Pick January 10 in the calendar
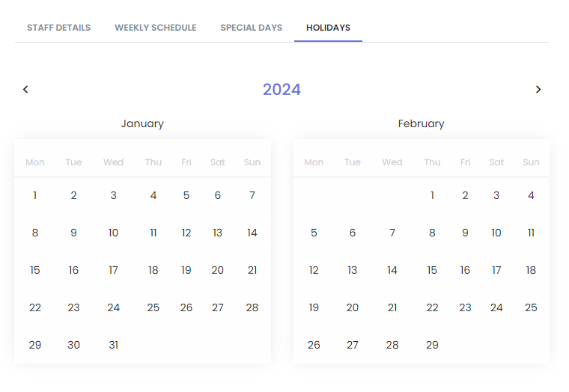569x392 pixels. (113, 233)
